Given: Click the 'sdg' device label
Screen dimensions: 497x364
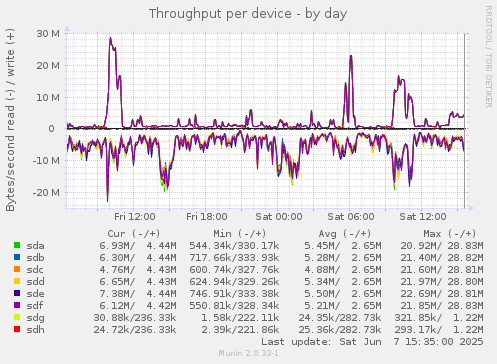Looking at the screenshot, I should click(x=35, y=318).
